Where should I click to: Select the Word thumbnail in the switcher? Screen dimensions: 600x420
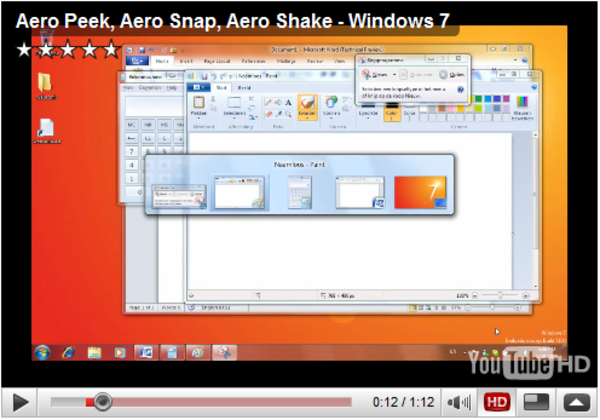click(360, 192)
